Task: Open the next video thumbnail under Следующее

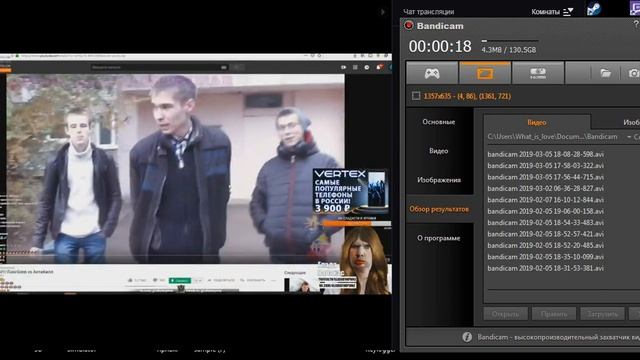Action: pos(301,285)
